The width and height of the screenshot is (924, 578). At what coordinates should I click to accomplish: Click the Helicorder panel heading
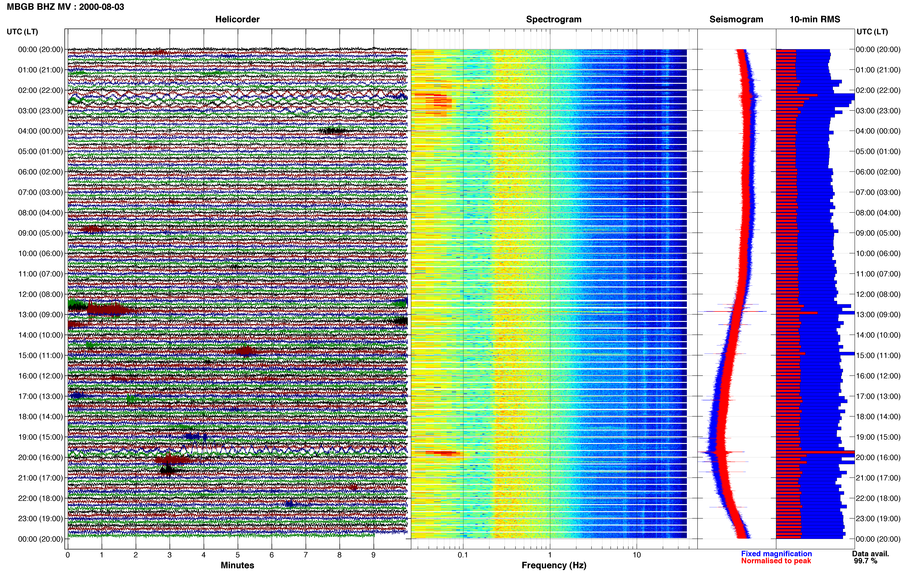tap(237, 20)
